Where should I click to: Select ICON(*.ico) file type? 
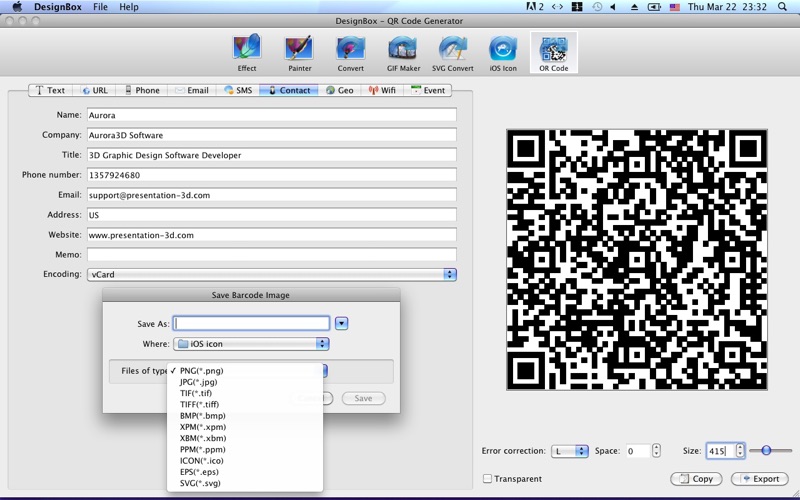coord(245,461)
